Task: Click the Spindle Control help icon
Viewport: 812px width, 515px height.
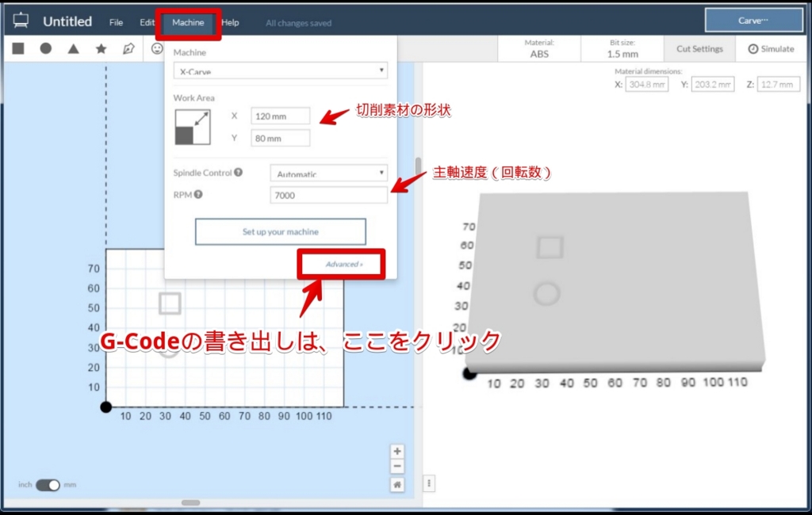Action: [x=238, y=173]
